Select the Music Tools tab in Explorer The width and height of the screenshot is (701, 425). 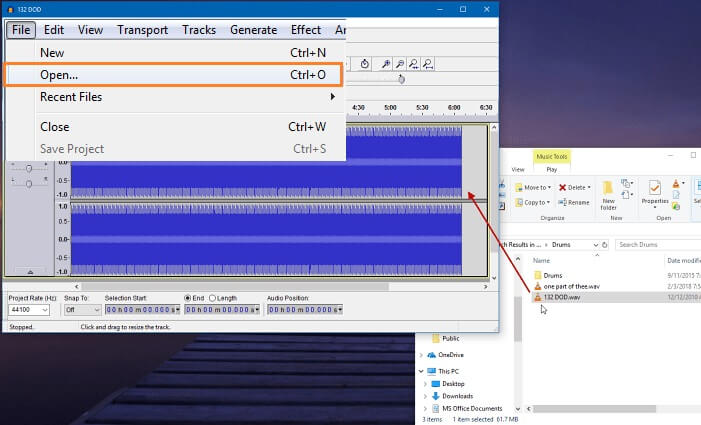552,156
